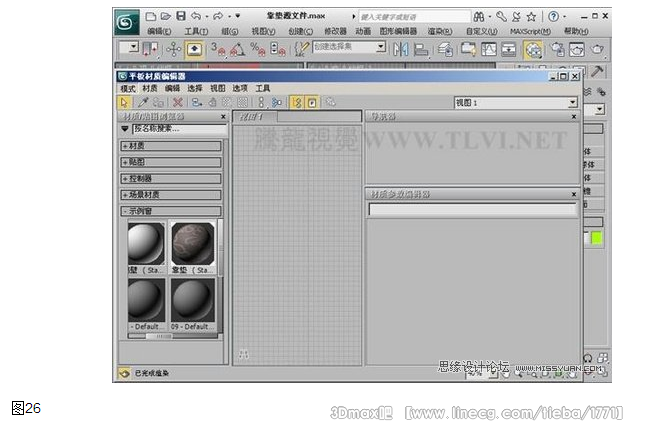Save the file with the floppy disk icon
The height and width of the screenshot is (430, 652).
click(181, 16)
